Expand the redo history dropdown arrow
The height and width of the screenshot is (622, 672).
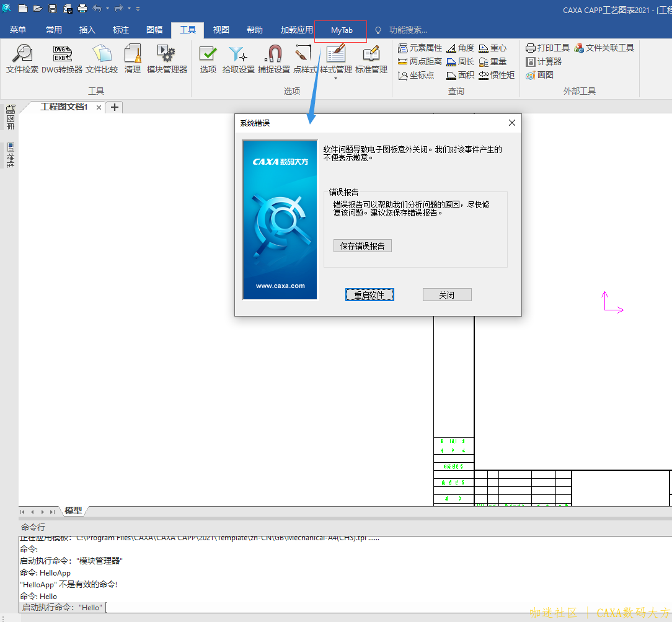[129, 8]
